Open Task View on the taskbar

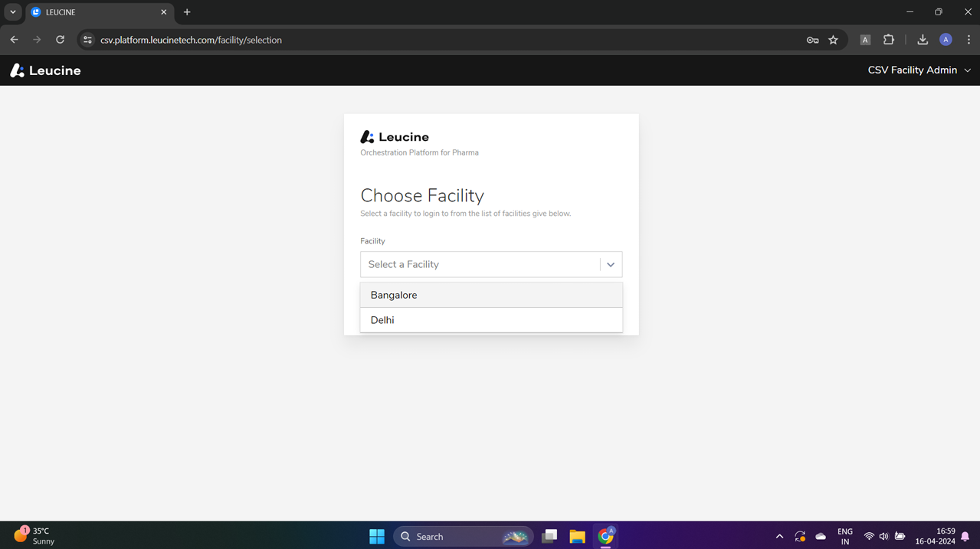pos(549,536)
